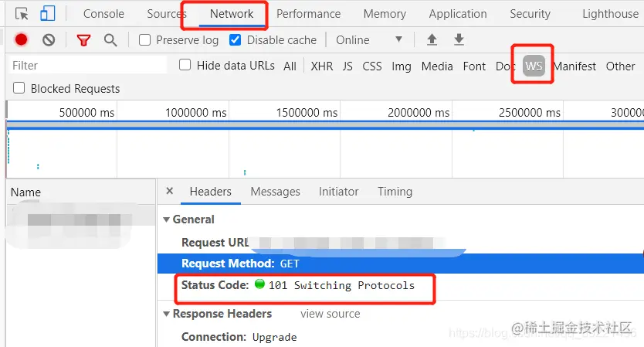
Task: Click the network overview timeline
Action: (x=324, y=147)
